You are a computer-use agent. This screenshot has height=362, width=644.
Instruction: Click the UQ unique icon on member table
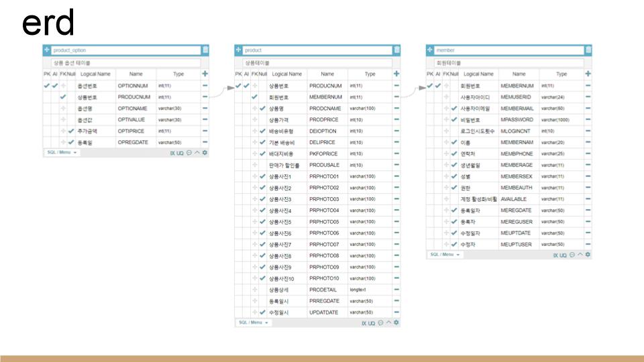563,255
